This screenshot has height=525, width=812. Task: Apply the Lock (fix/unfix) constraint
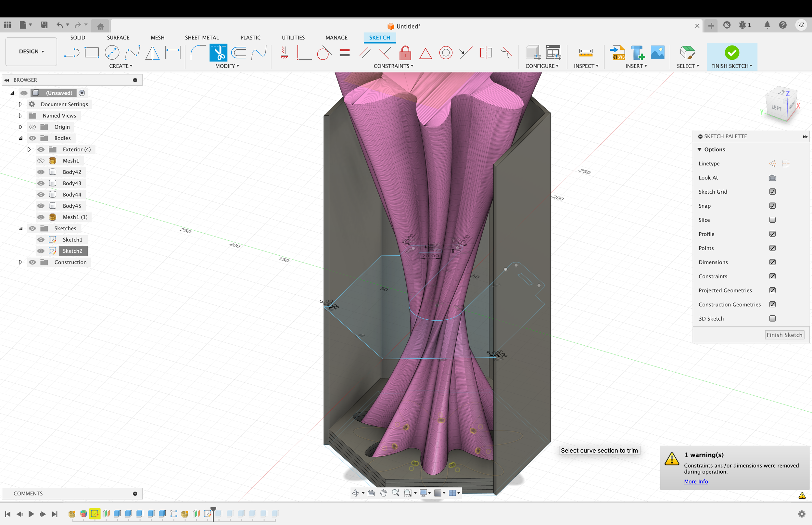click(x=405, y=53)
